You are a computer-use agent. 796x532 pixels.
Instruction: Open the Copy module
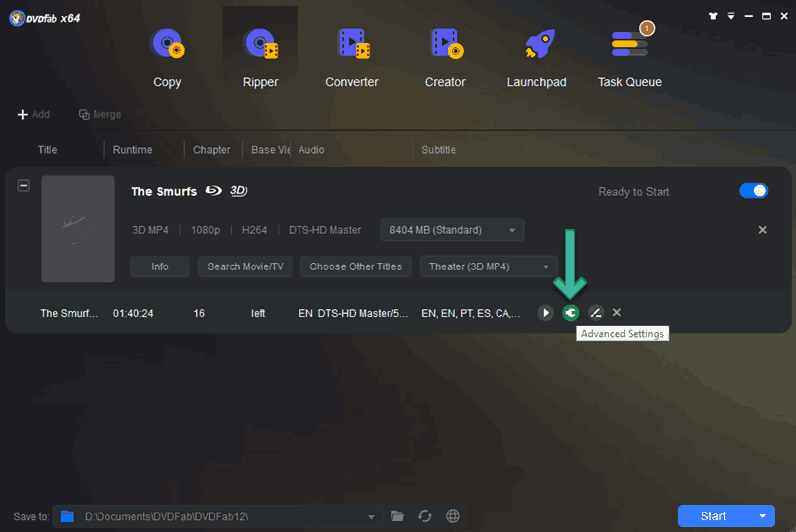[x=167, y=58]
